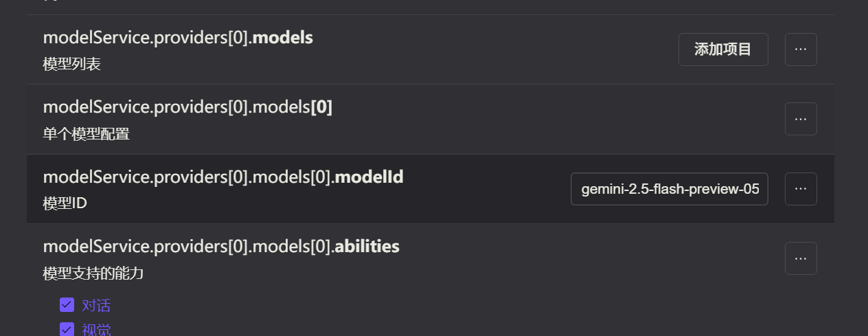Select the models[0].modelId setting title
The width and height of the screenshot is (868, 336).
222,177
